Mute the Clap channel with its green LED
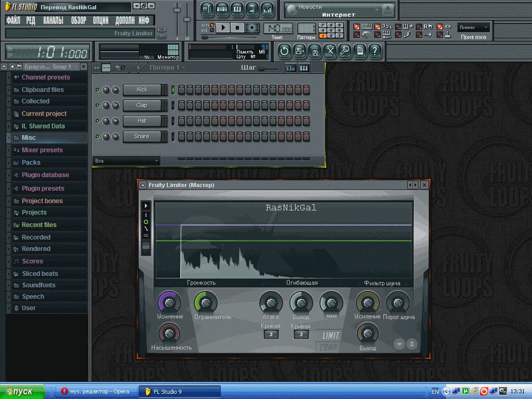The height and width of the screenshot is (399, 532). pyautogui.click(x=97, y=105)
